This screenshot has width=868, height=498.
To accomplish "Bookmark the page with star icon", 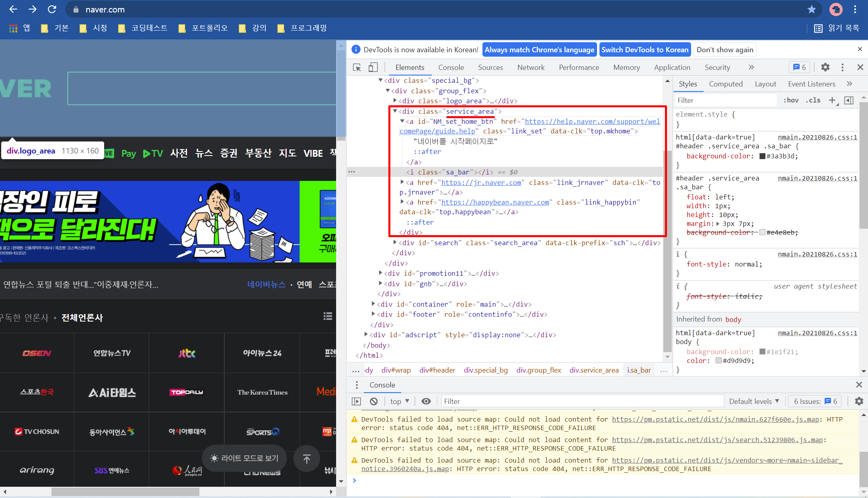I will click(812, 9).
